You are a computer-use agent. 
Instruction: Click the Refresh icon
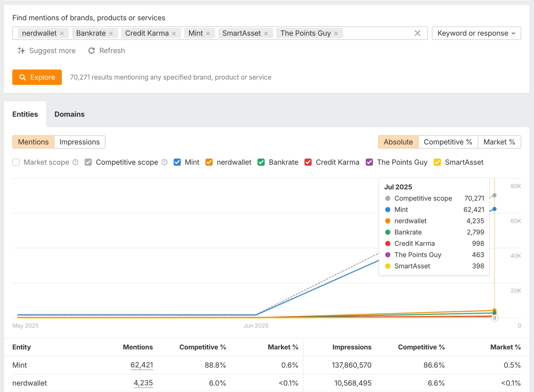coord(91,51)
